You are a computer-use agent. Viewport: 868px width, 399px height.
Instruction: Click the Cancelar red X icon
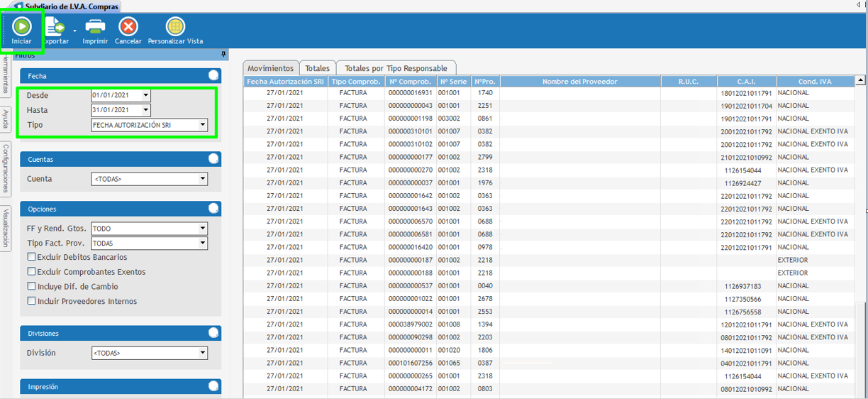click(x=128, y=27)
